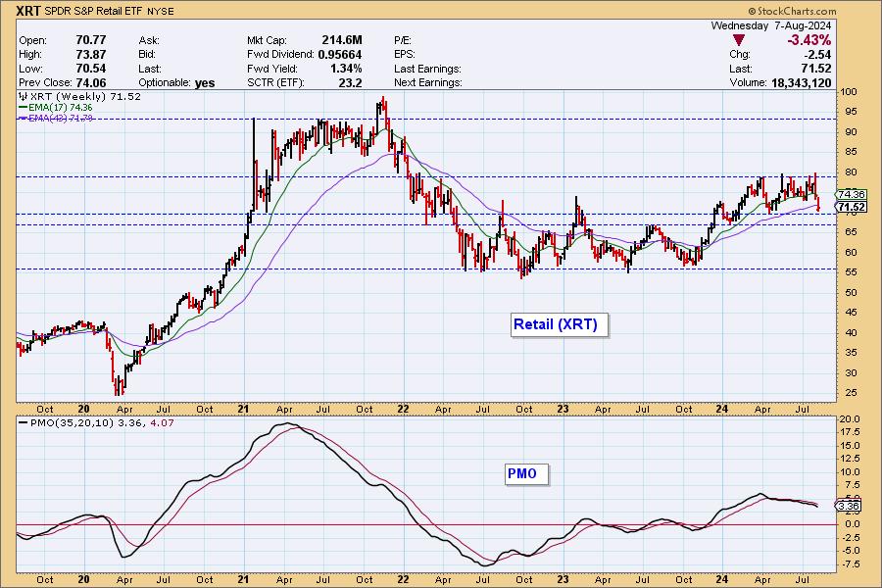
Task: Click the Volume value 18,343,120
Action: pos(801,82)
